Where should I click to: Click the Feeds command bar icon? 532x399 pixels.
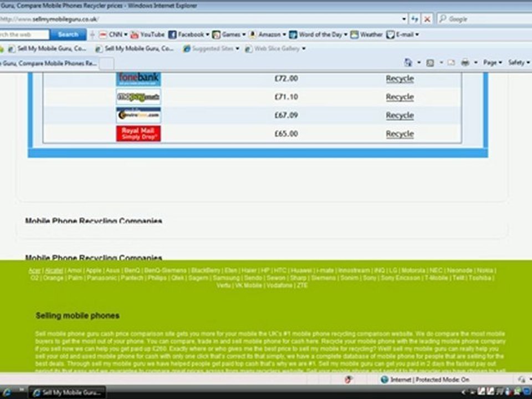click(430, 63)
